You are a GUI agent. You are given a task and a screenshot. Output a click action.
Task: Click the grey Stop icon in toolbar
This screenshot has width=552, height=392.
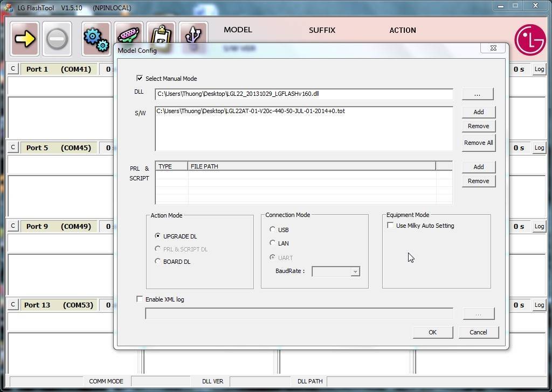coord(57,38)
